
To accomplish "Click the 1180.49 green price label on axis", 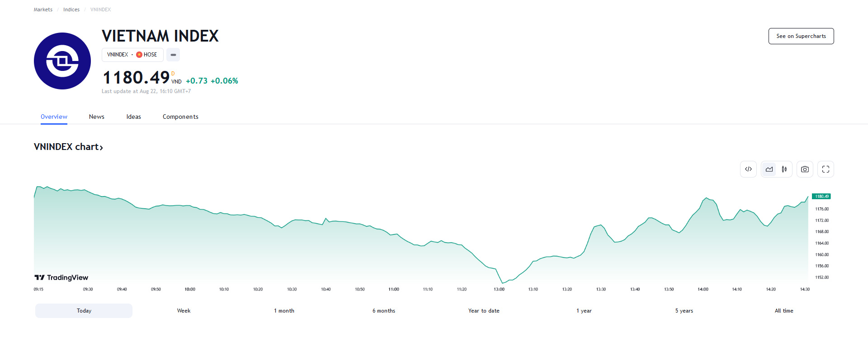I will point(821,196).
